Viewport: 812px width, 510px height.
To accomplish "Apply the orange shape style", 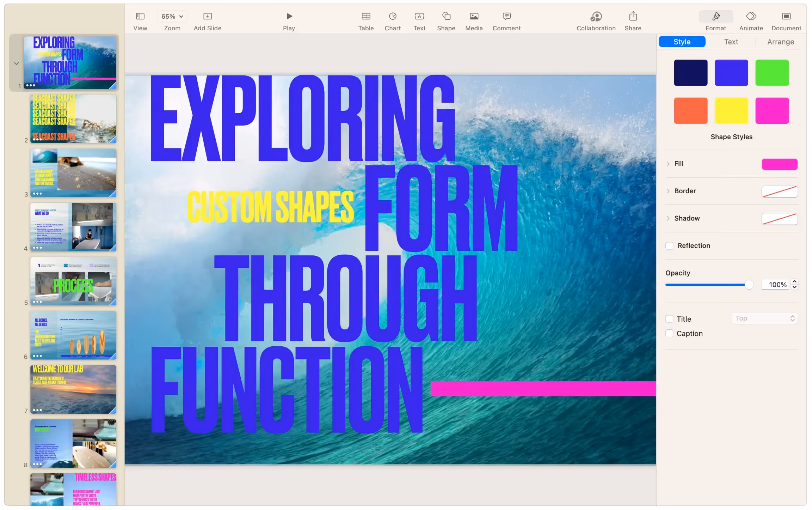I will coord(690,110).
